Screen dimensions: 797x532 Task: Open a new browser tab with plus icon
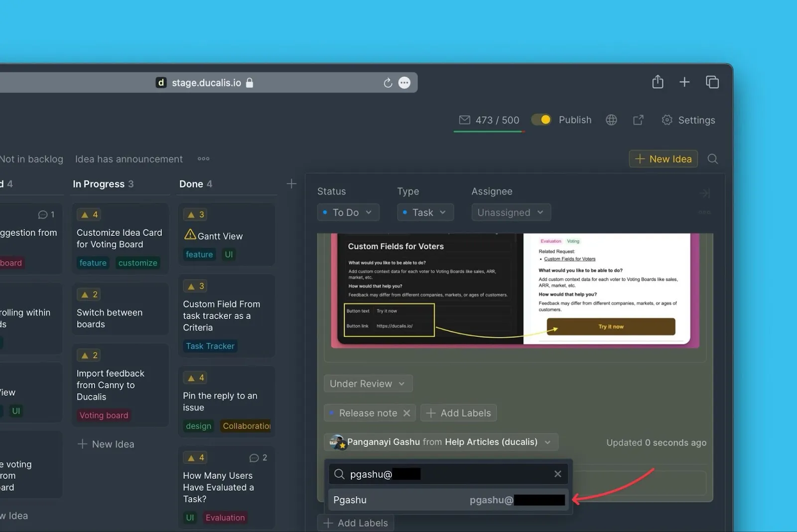(x=684, y=82)
